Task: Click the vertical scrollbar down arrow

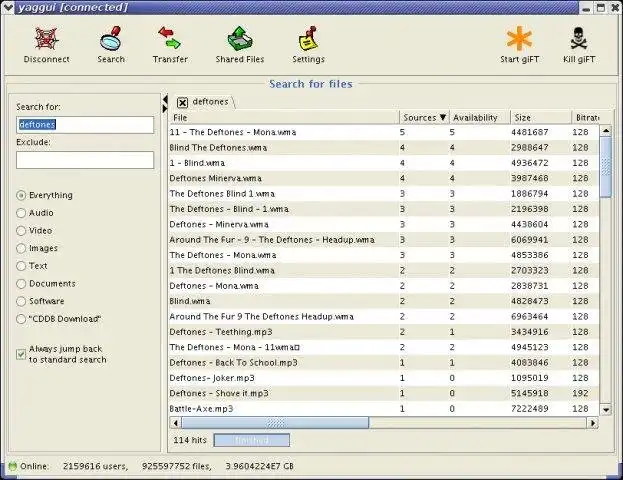Action: click(x=606, y=410)
